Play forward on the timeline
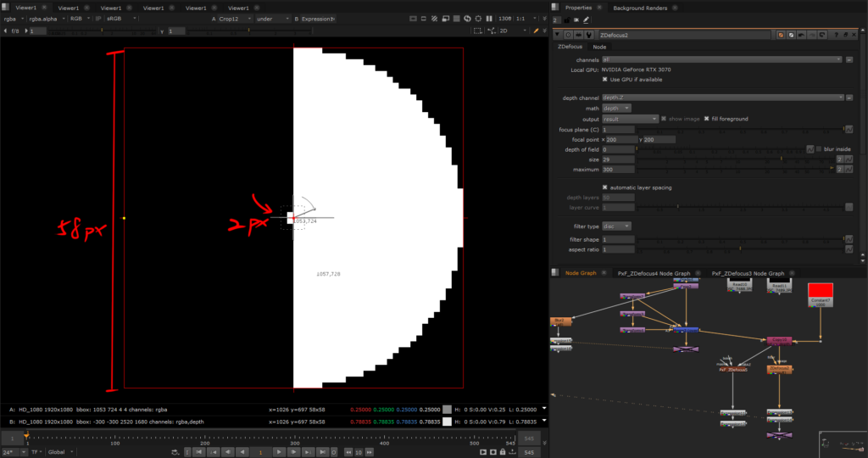The width and height of the screenshot is (868, 458). [x=279, y=452]
